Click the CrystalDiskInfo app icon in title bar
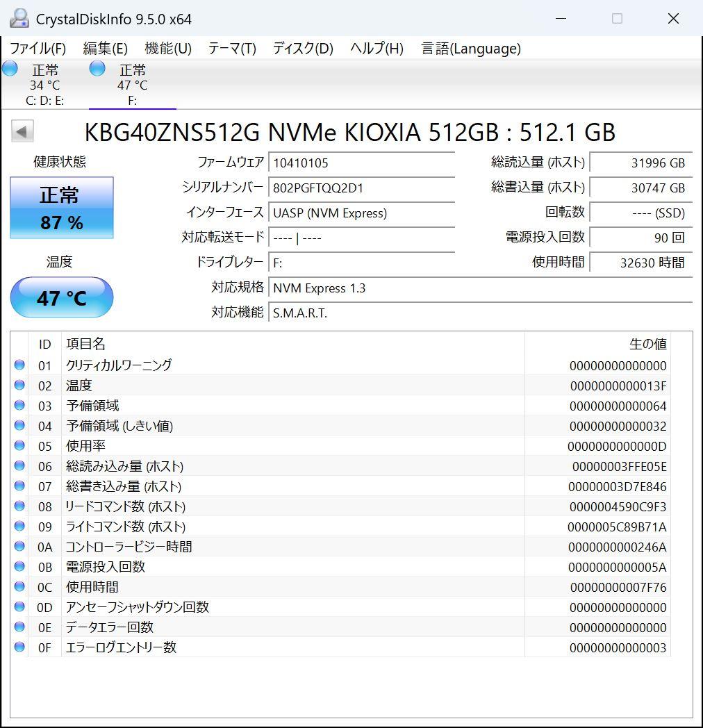The height and width of the screenshot is (728, 703). [x=19, y=19]
